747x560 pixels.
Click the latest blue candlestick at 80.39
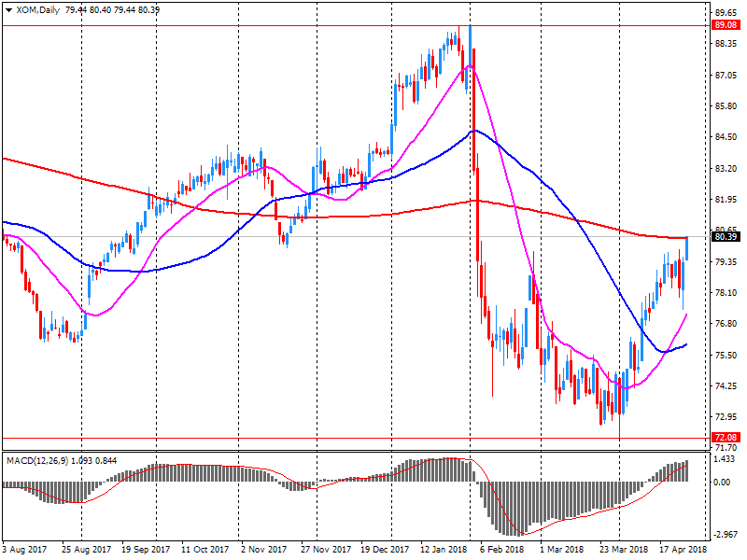[686, 248]
